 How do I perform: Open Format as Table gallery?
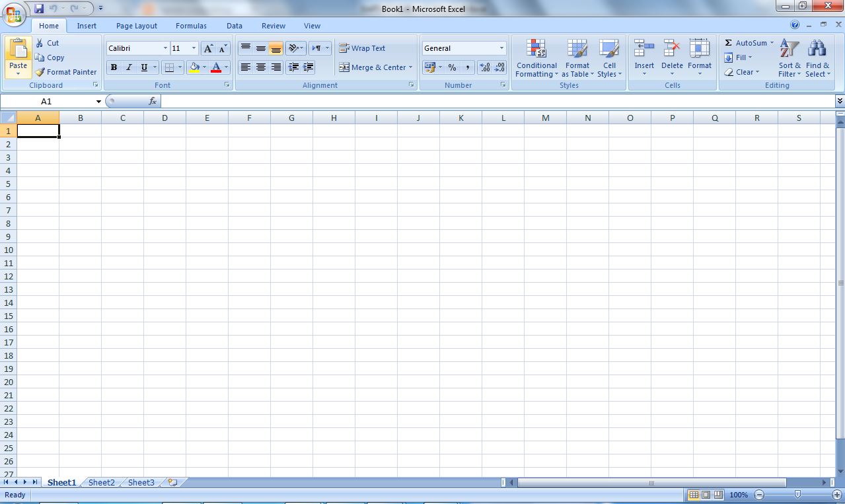click(577, 58)
